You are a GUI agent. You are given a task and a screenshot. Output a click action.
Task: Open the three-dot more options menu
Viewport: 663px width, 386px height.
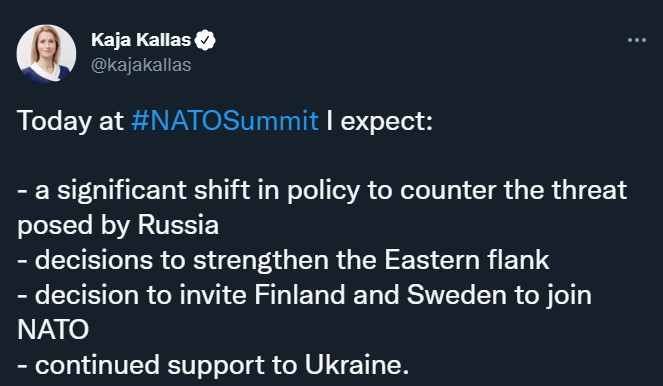[636, 40]
